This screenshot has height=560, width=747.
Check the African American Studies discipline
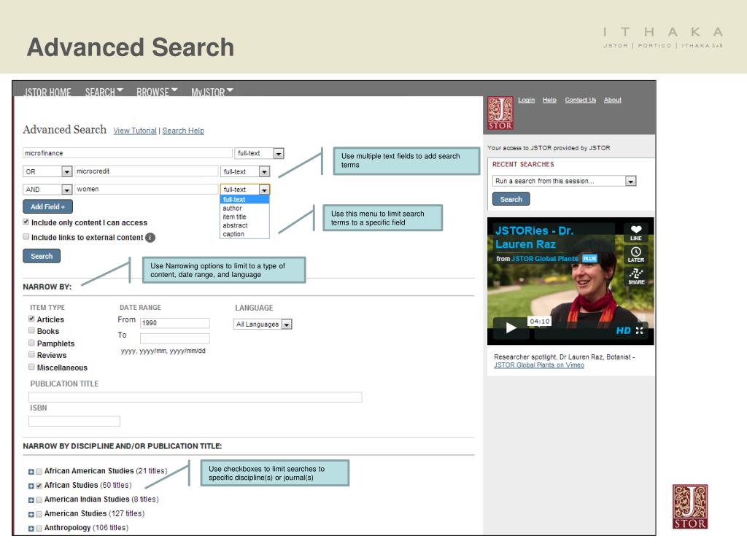[x=39, y=472]
